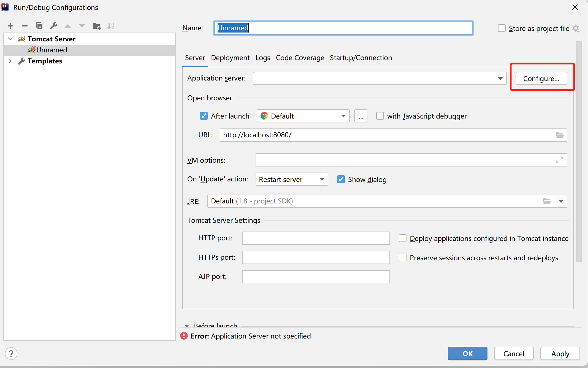Expand the Templates tree node
Viewport: 588px width, 368px height.
point(10,61)
